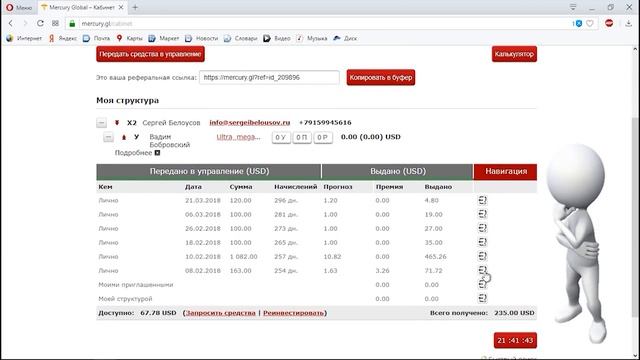640x360 pixels.
Task: Open the Новости bookmark
Action: [202, 38]
